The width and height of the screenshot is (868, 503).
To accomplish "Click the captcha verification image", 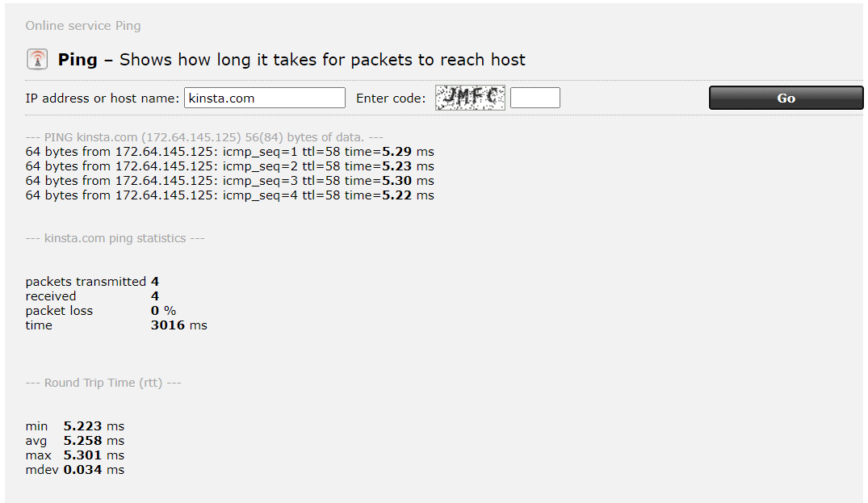I will 470,97.
